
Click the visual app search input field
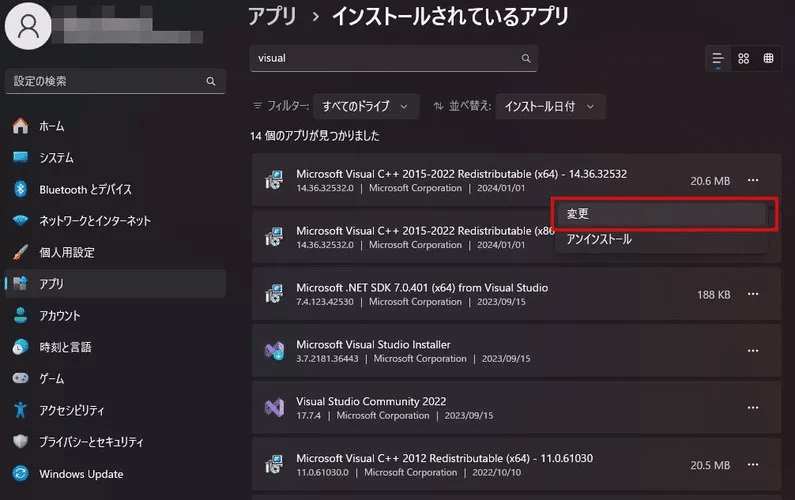coord(393,58)
